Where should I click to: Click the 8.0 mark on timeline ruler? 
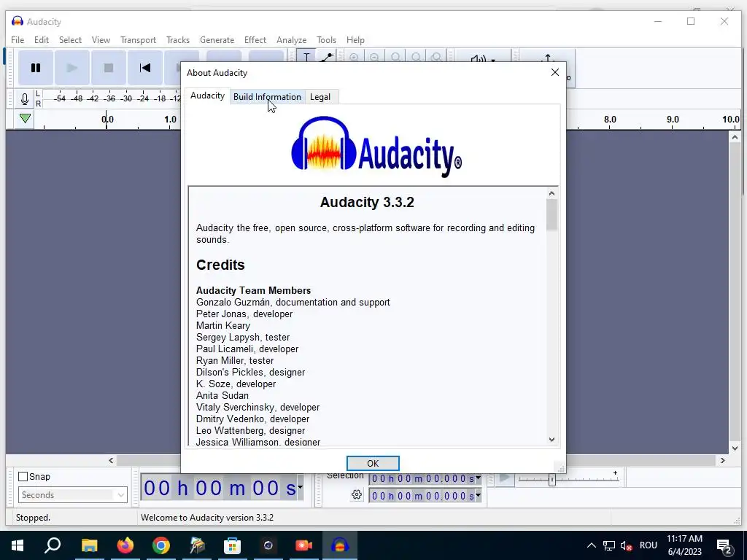(x=610, y=119)
